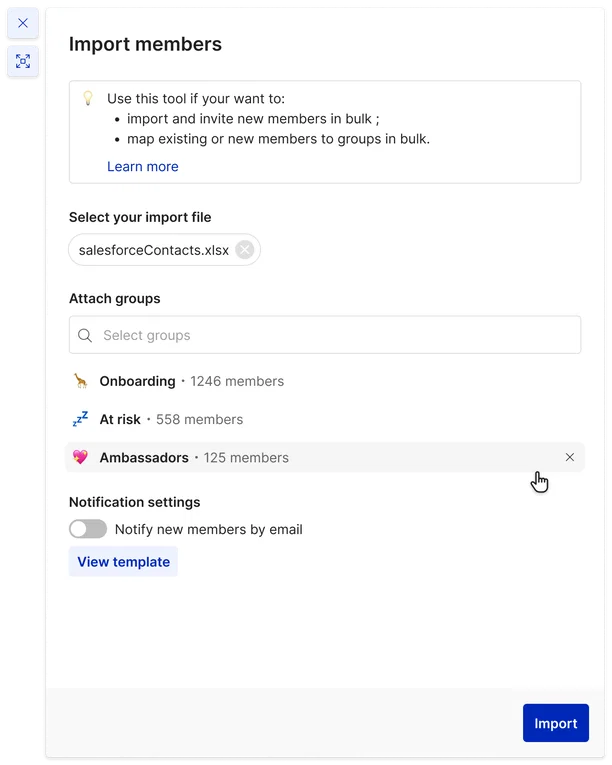
Task: Select the At risk group row
Action: tap(325, 419)
